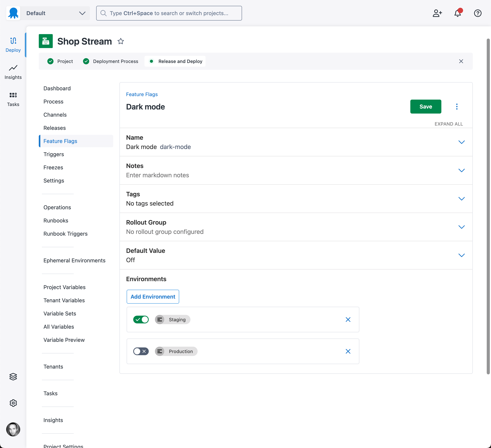Click the dark-mode slug text

[x=175, y=147]
